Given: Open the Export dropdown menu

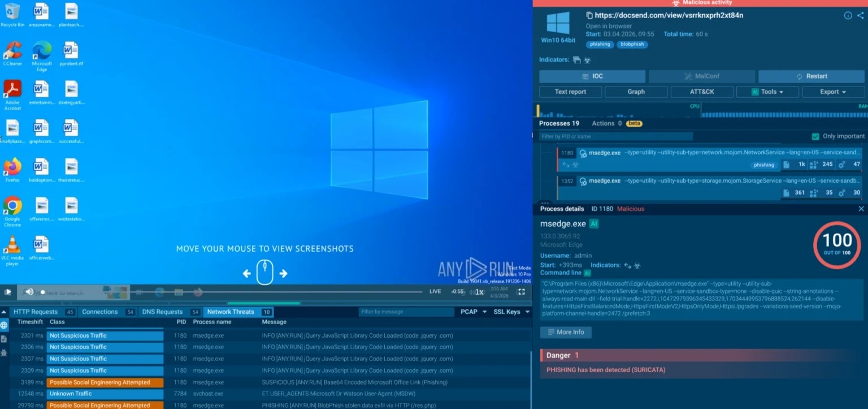Looking at the screenshot, I should (x=833, y=92).
